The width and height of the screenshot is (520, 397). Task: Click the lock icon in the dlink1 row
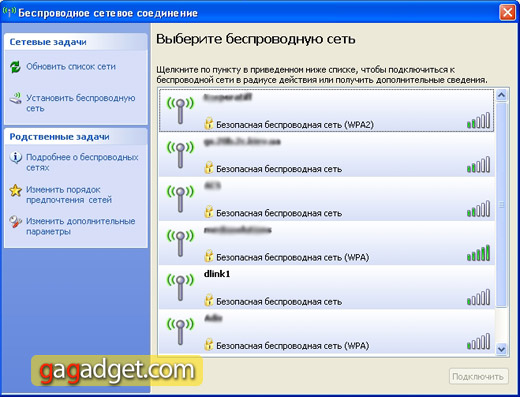point(209,300)
